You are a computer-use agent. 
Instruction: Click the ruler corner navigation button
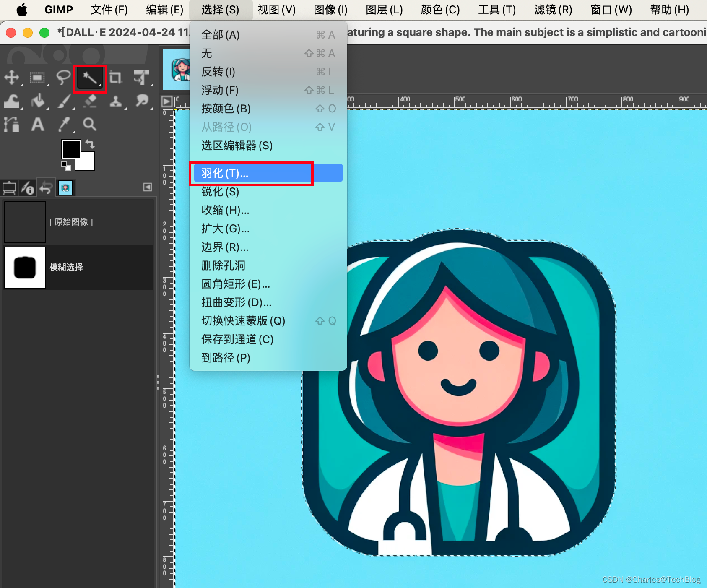166,101
